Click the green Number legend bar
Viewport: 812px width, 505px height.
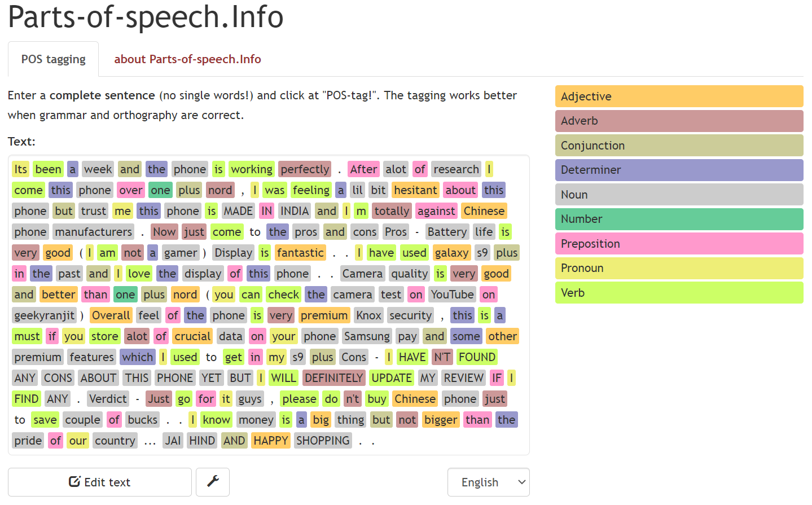(679, 219)
